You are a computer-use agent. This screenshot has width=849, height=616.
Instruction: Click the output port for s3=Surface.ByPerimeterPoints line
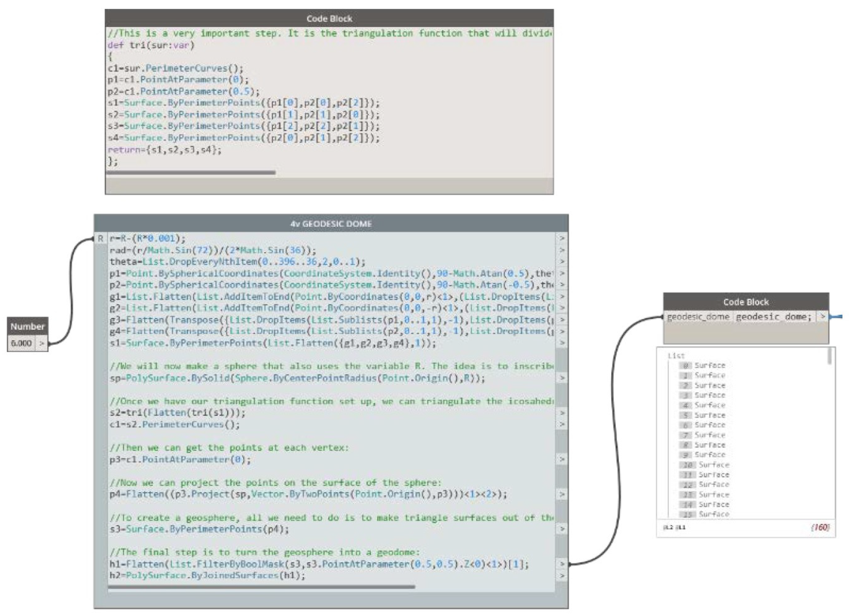[561, 529]
